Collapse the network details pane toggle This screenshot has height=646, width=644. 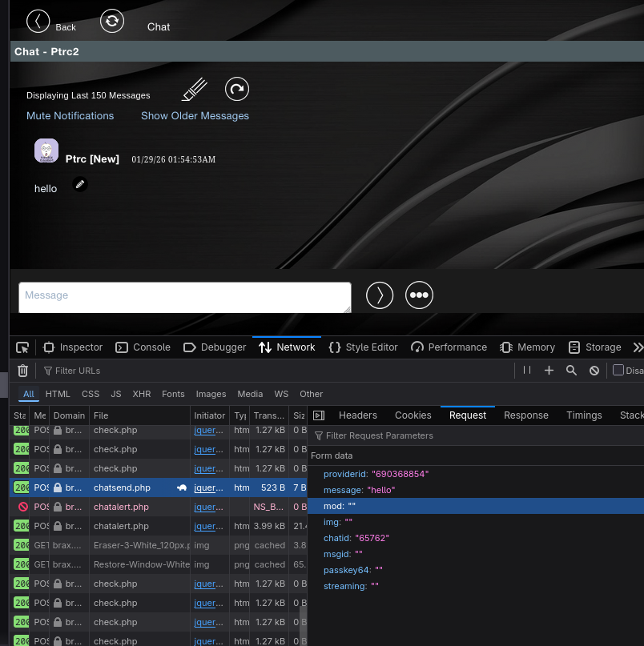319,415
